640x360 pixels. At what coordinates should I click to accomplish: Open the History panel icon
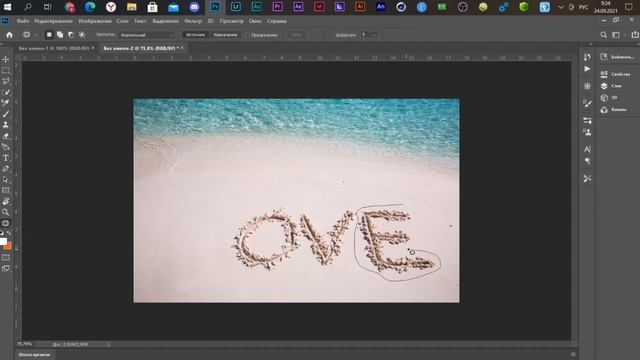coord(587,57)
